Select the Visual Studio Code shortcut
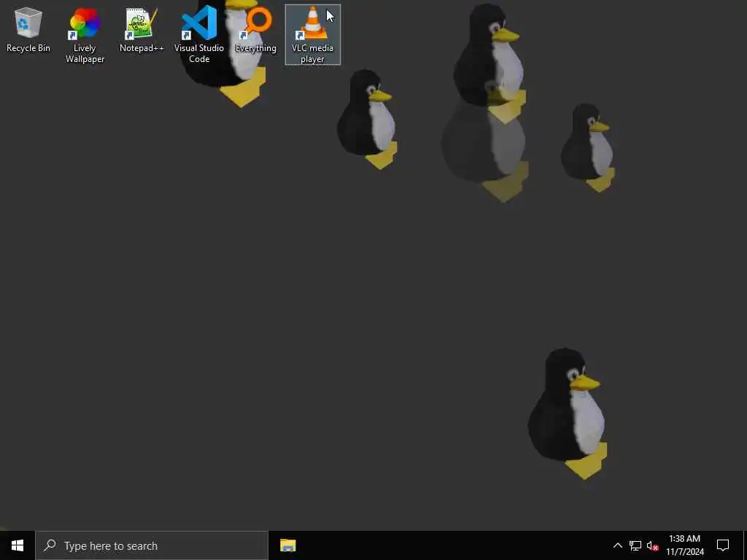 coord(199,35)
